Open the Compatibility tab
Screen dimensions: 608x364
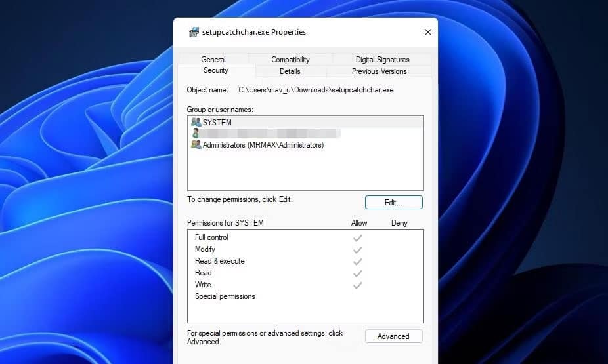pos(290,59)
